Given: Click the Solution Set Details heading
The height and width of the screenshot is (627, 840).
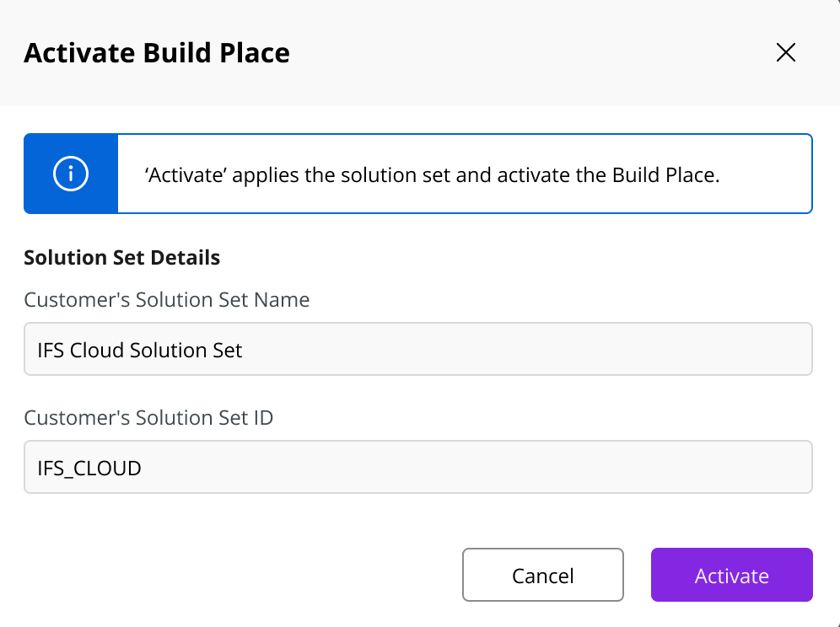Looking at the screenshot, I should click(122, 258).
